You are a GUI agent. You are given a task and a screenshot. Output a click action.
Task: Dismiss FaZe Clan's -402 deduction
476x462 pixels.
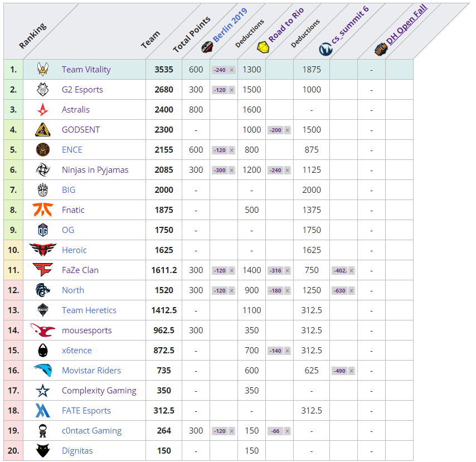352,270
